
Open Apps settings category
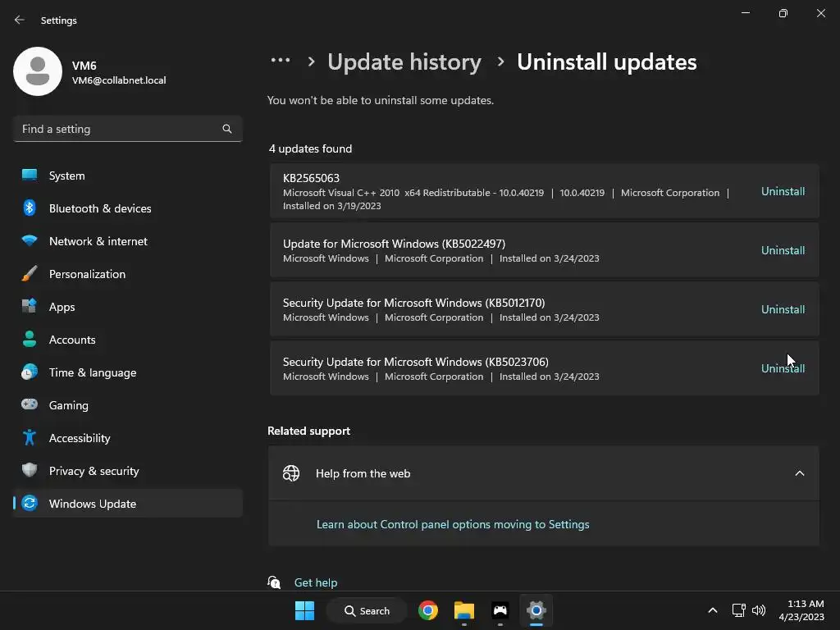click(x=127, y=307)
